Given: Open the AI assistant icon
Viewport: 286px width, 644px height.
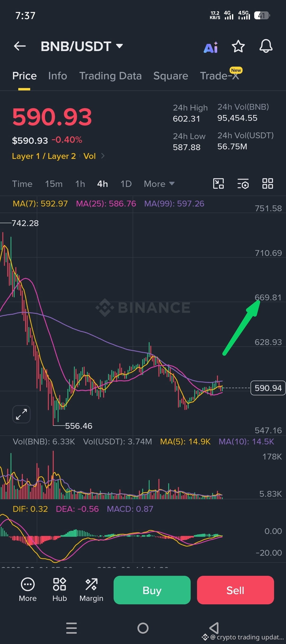Looking at the screenshot, I should [211, 47].
